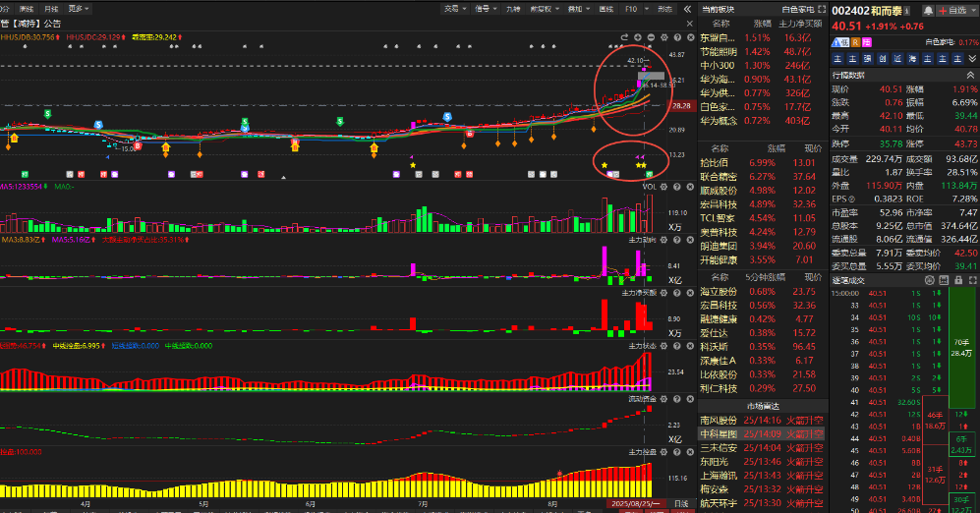The height and width of the screenshot is (513, 980).
Task: Click the 2025/08/25 date marker
Action: (635, 503)
